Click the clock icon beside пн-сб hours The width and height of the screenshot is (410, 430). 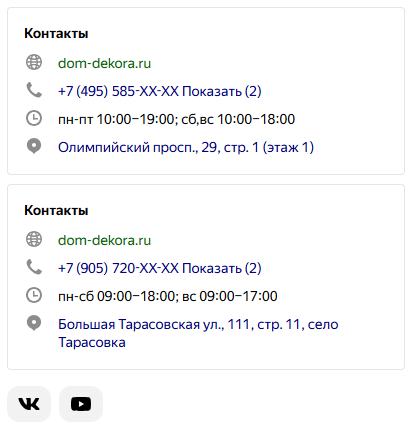34,295
